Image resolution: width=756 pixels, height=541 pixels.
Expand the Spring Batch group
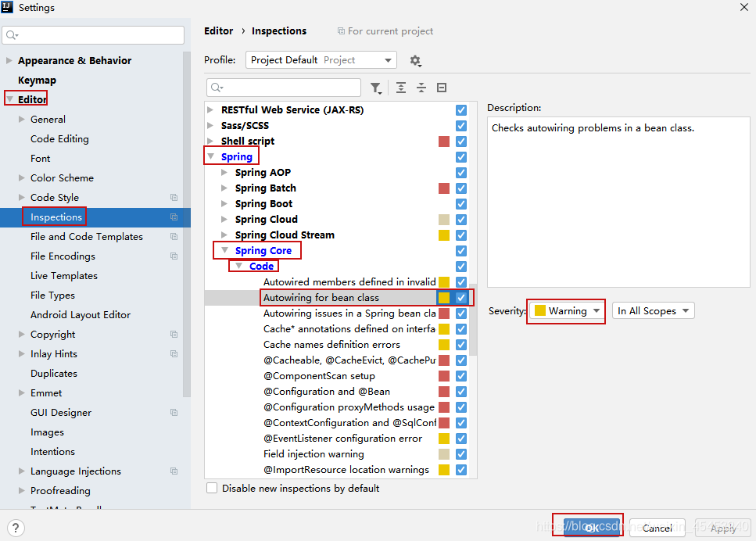coord(224,188)
